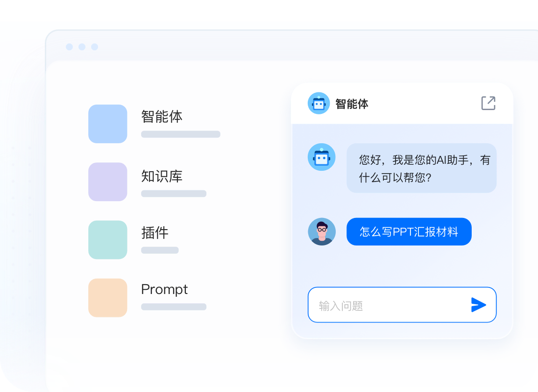
Task: Focus the 输入问题 input field
Action: click(402, 305)
